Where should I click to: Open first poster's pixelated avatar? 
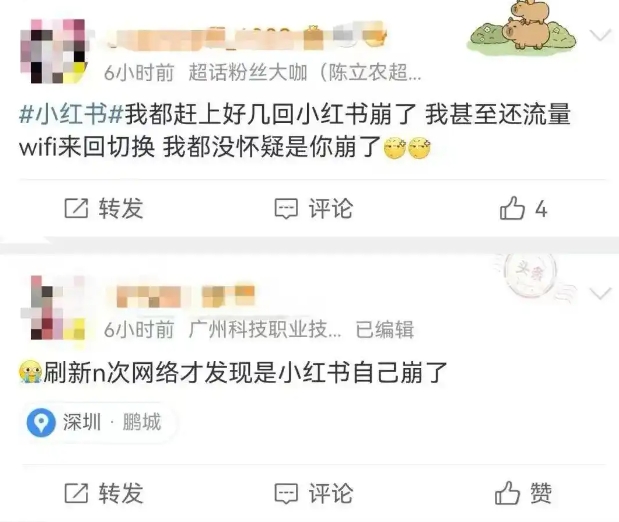pyautogui.click(x=54, y=51)
